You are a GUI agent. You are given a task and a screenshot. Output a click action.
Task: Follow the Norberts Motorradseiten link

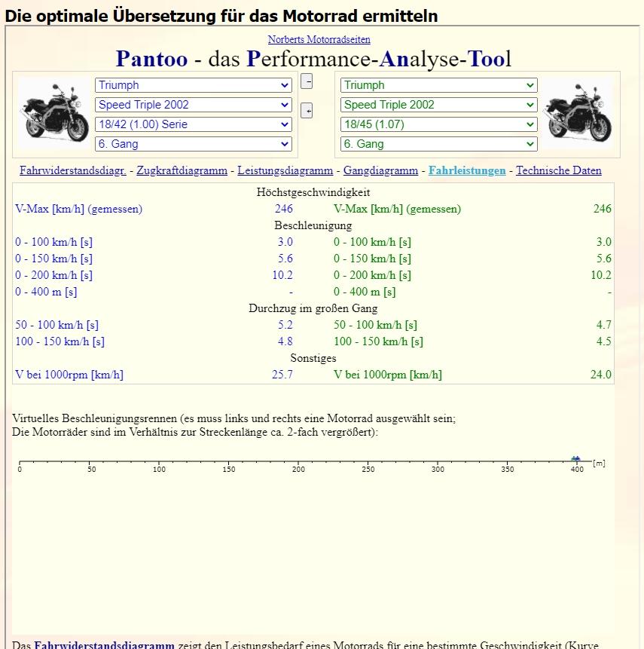(319, 39)
